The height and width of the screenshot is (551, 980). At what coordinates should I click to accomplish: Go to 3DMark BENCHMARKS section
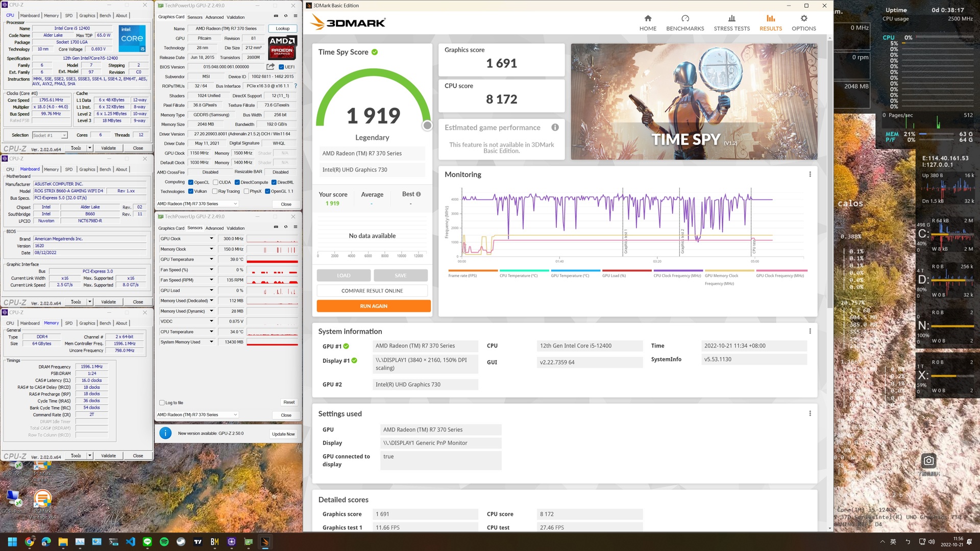[685, 23]
